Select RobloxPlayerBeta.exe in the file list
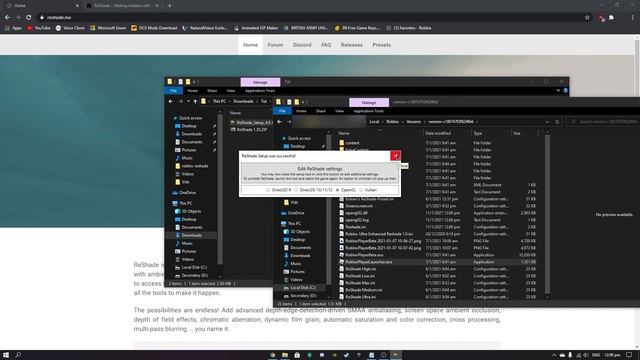Viewport: 640px width, 360px height. tap(361, 255)
